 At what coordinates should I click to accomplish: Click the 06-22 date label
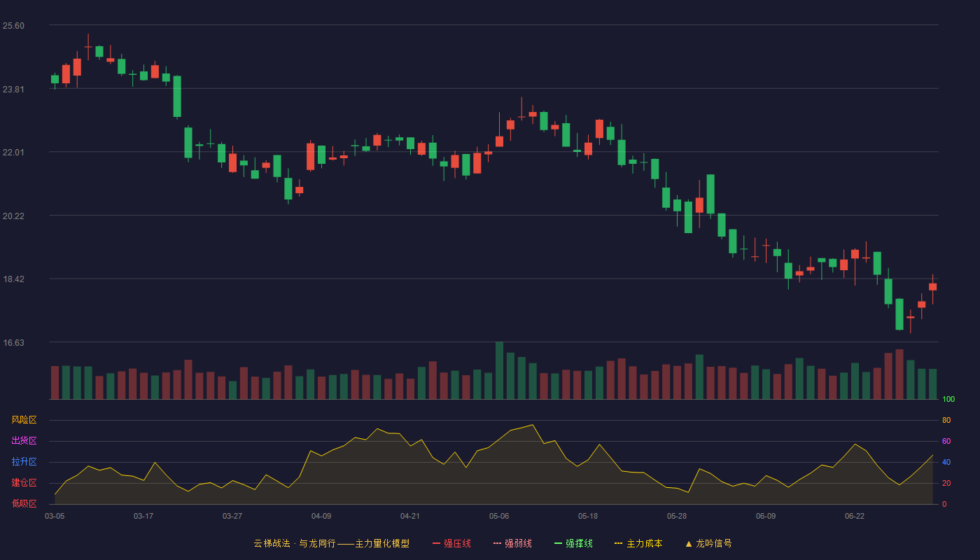pos(855,516)
